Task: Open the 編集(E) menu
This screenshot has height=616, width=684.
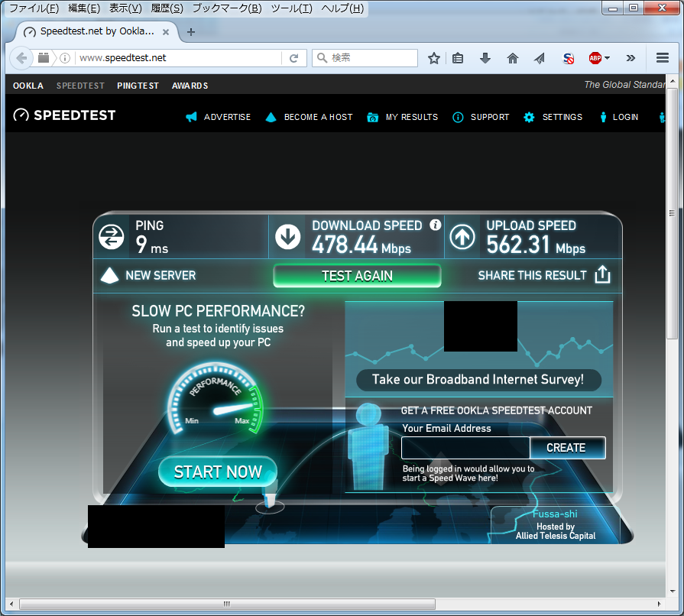Action: (x=84, y=8)
